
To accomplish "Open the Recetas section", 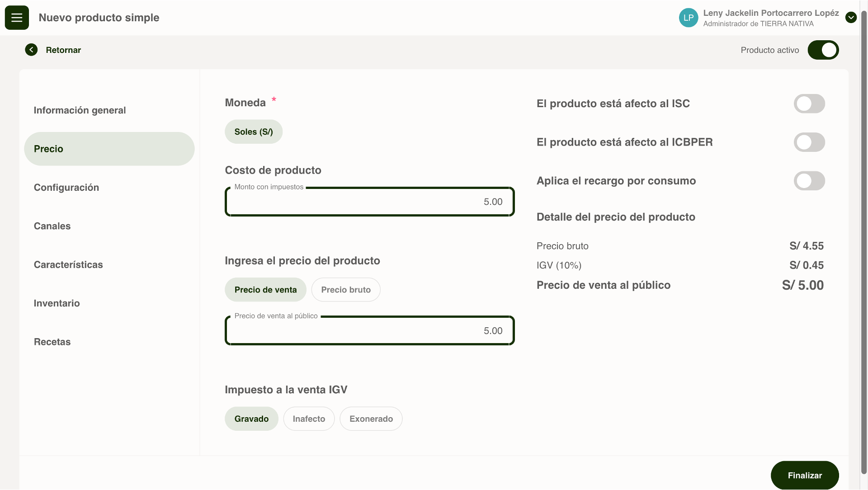I will tap(52, 342).
